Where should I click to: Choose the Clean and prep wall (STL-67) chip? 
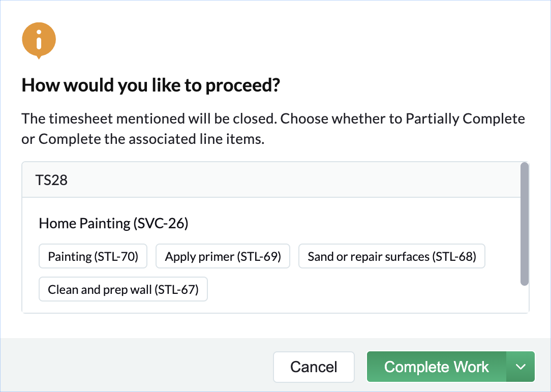[x=123, y=290]
